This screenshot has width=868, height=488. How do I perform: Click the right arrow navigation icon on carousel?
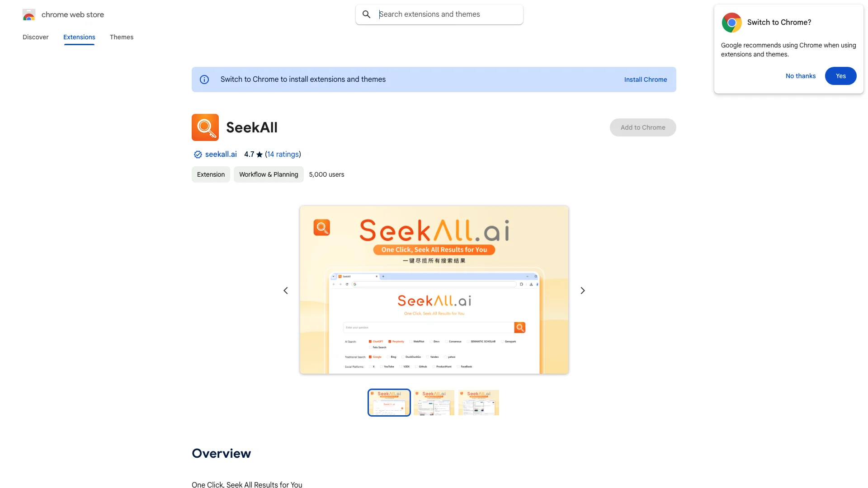click(x=582, y=290)
